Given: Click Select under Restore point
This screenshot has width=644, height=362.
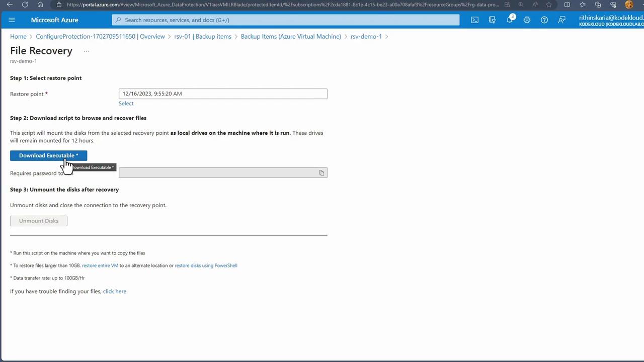Looking at the screenshot, I should click(x=126, y=104).
